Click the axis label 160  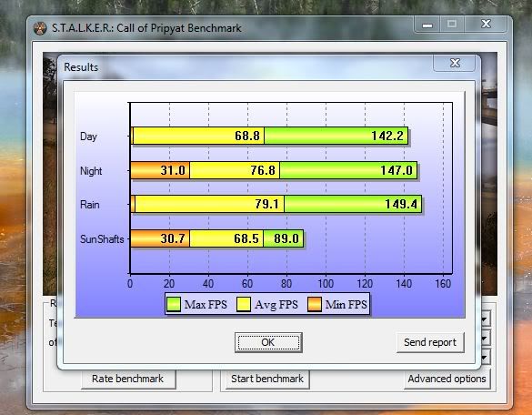click(443, 284)
